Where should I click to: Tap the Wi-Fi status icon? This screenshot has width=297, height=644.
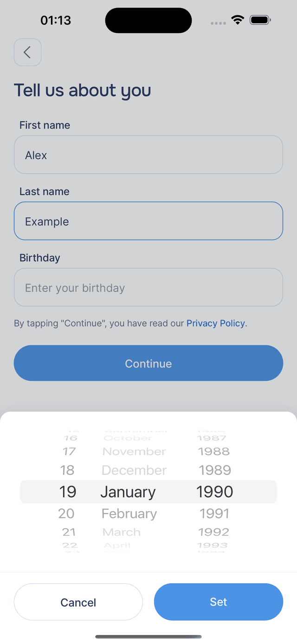[238, 20]
